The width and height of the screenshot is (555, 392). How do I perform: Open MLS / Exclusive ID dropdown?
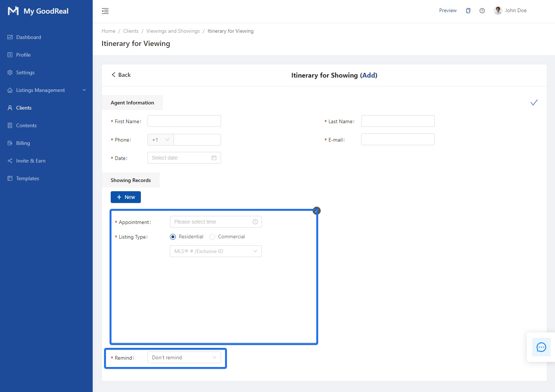(216, 251)
